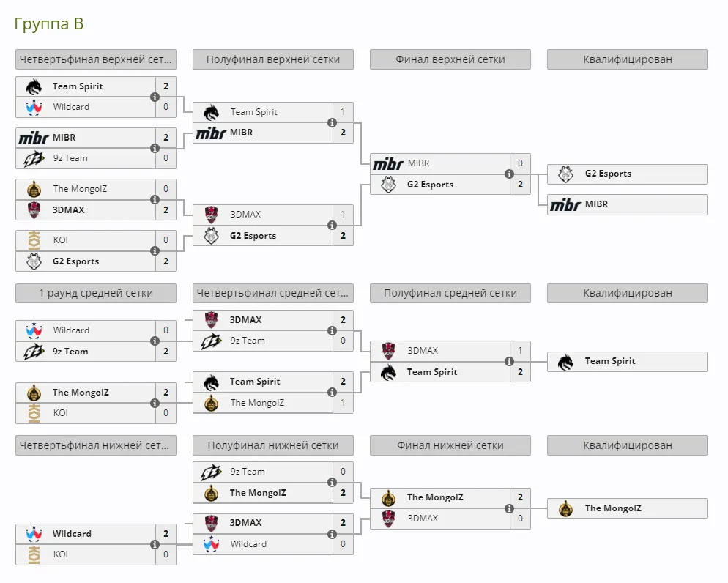Open 9z Team in the lower bracket semifinal
The width and height of the screenshot is (728, 583).
click(x=248, y=472)
